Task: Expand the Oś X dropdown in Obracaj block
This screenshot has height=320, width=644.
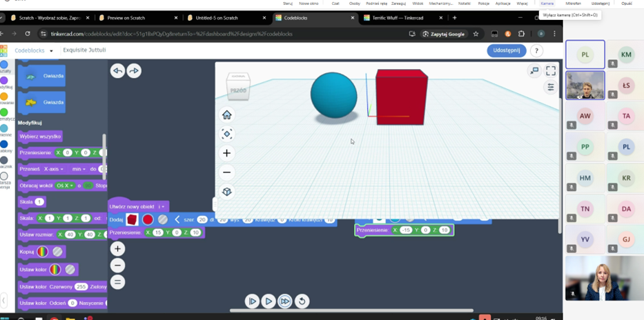Action: [66, 186]
